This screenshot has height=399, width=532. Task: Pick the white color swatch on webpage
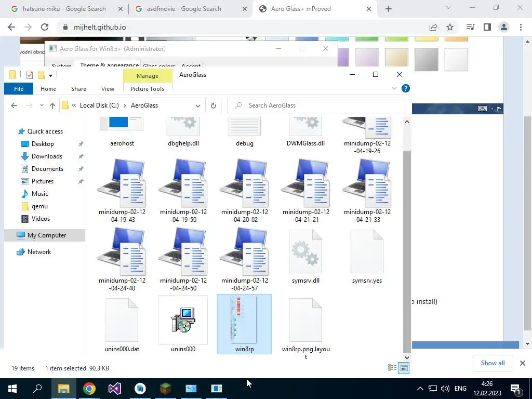coord(456,59)
